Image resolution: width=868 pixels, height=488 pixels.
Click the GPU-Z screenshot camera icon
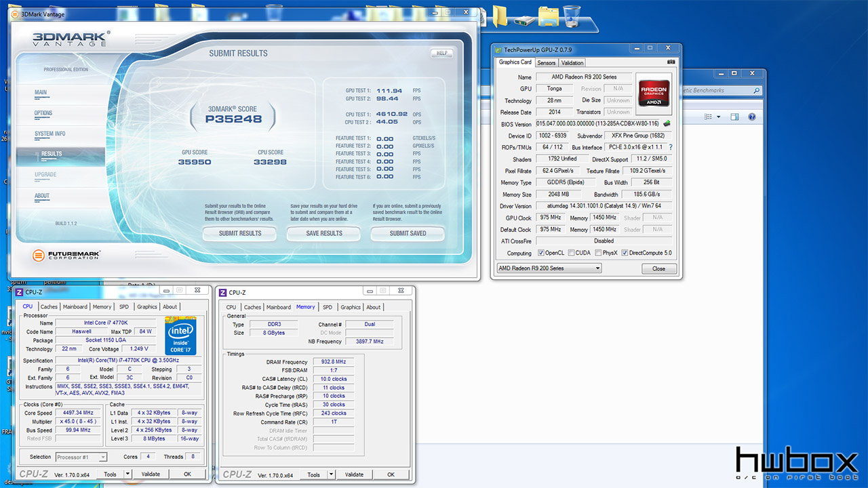pyautogui.click(x=671, y=62)
